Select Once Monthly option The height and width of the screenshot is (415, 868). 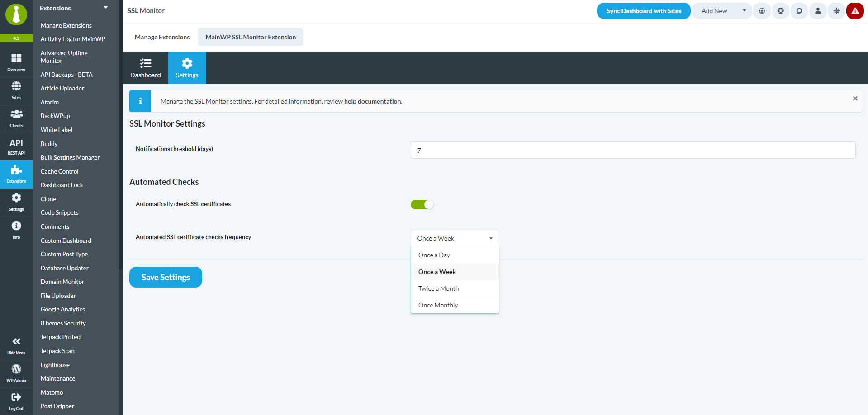point(455,305)
